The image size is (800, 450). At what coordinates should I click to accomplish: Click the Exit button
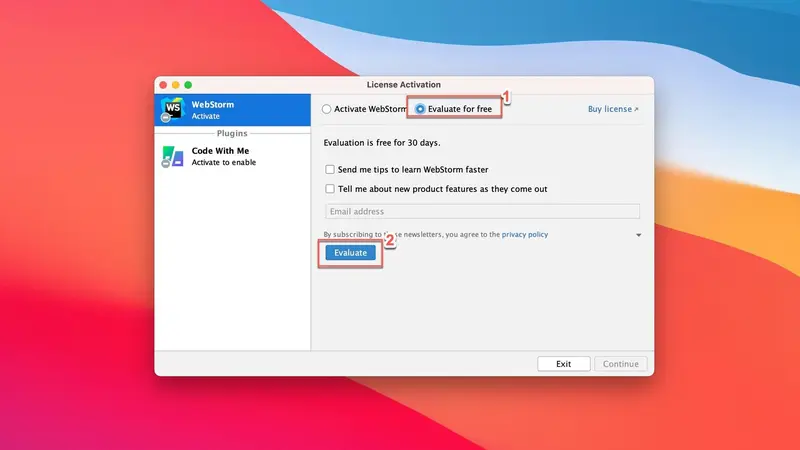click(x=564, y=364)
